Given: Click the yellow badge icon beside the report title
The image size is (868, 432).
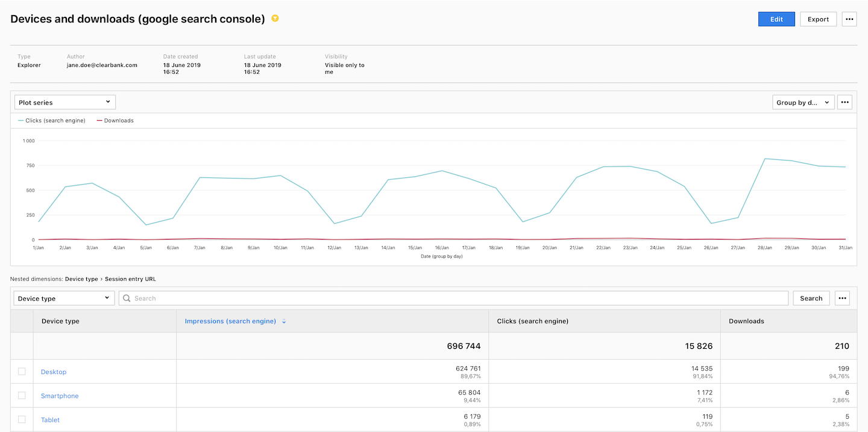Looking at the screenshot, I should pos(275,19).
